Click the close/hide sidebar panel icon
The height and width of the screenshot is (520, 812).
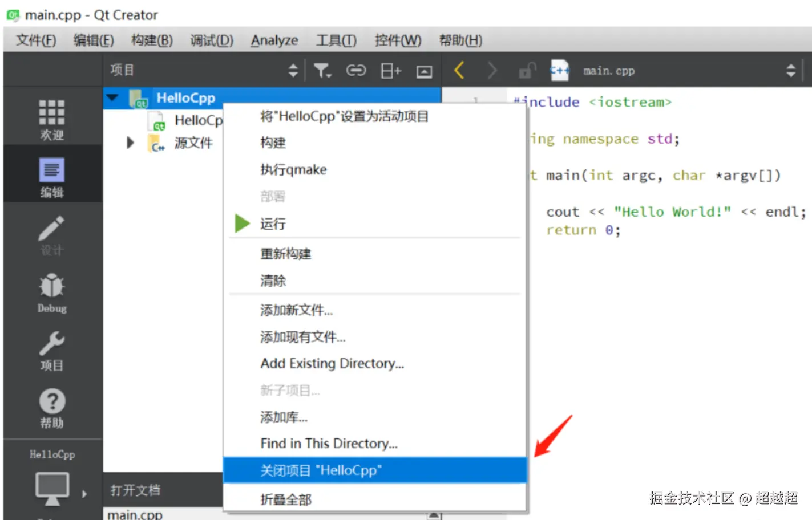tap(424, 71)
